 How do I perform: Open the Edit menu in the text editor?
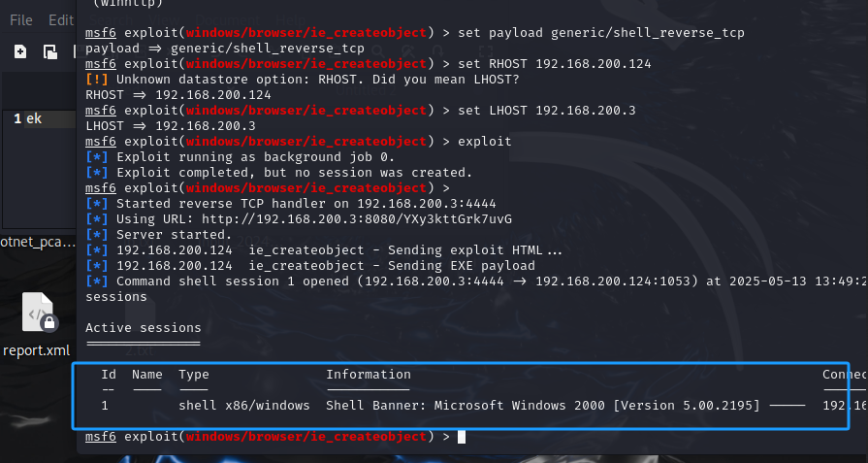61,20
